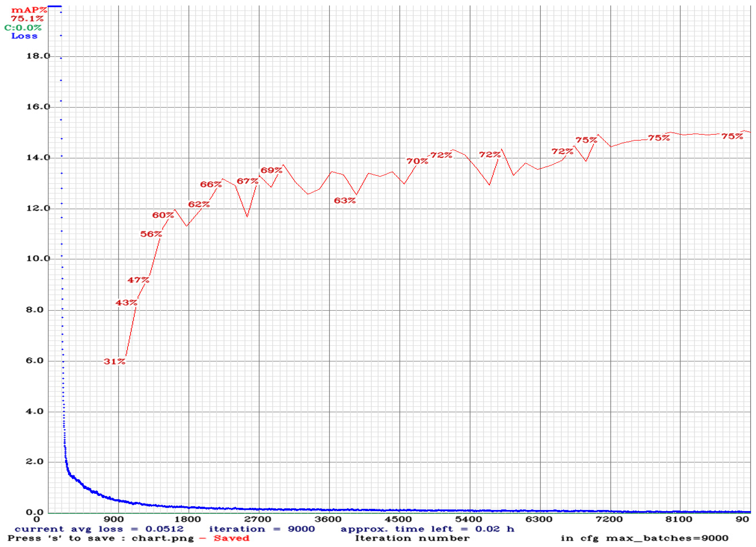Click the 67% mAP data label

click(x=247, y=181)
